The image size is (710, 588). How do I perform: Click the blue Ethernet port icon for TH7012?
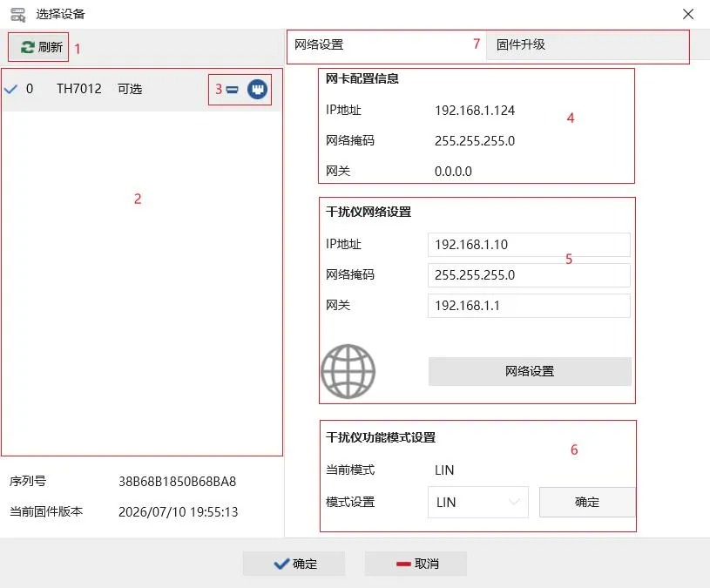(257, 89)
